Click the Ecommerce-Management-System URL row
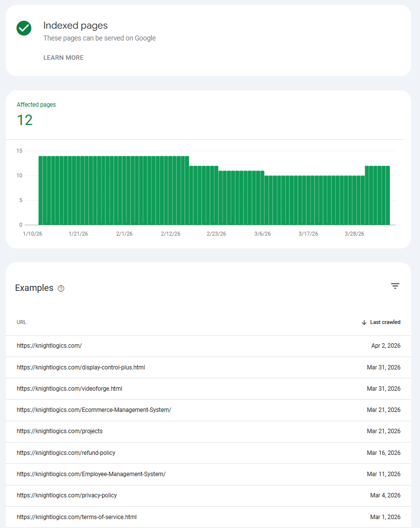The height and width of the screenshot is (528, 420). (94, 409)
